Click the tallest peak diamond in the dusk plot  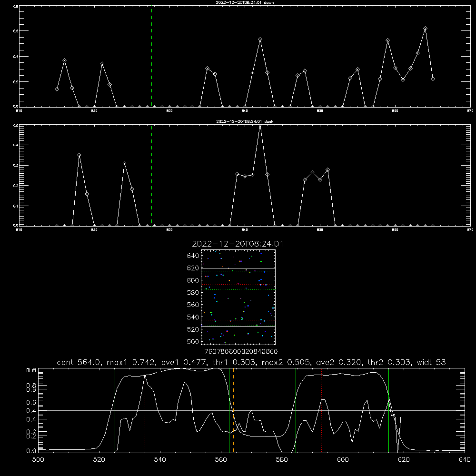click(260, 125)
